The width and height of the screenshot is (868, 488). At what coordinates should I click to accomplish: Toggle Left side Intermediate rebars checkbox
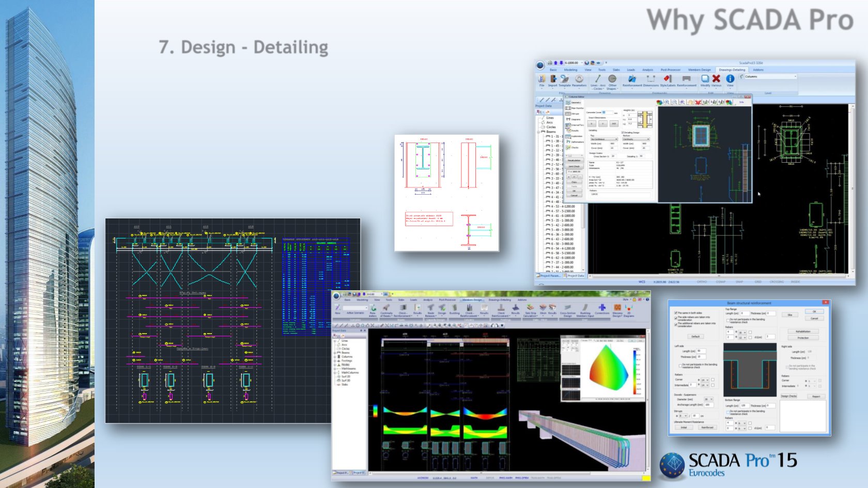(x=713, y=385)
